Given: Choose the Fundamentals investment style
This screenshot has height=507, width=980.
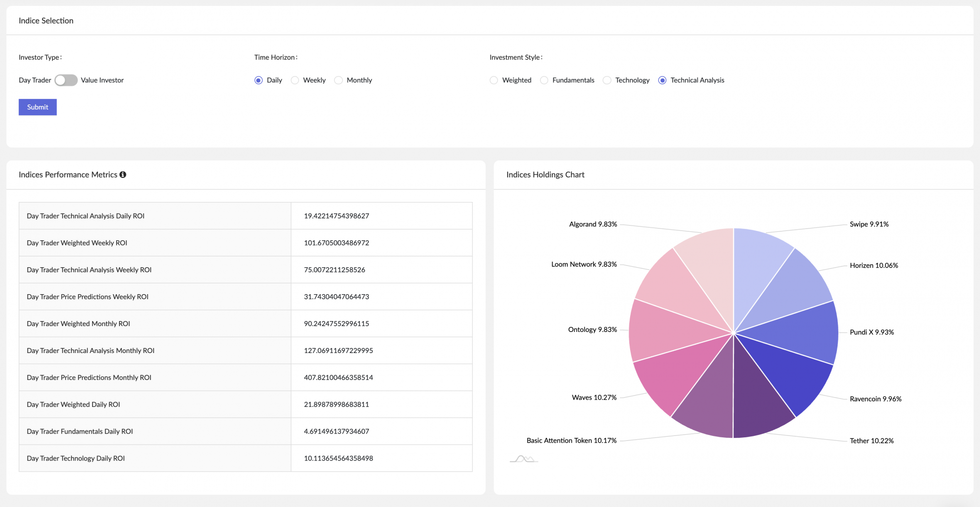Looking at the screenshot, I should tap(544, 80).
